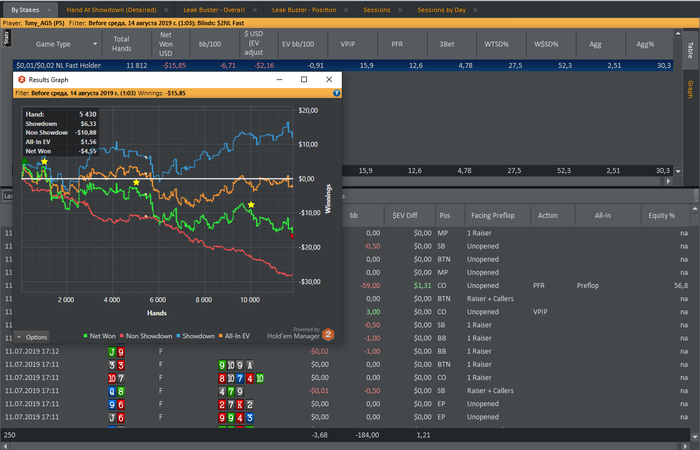The height and width of the screenshot is (450, 700).
Task: Select the $0,01/$0,02 NL Fast Holdem row
Action: click(342, 65)
